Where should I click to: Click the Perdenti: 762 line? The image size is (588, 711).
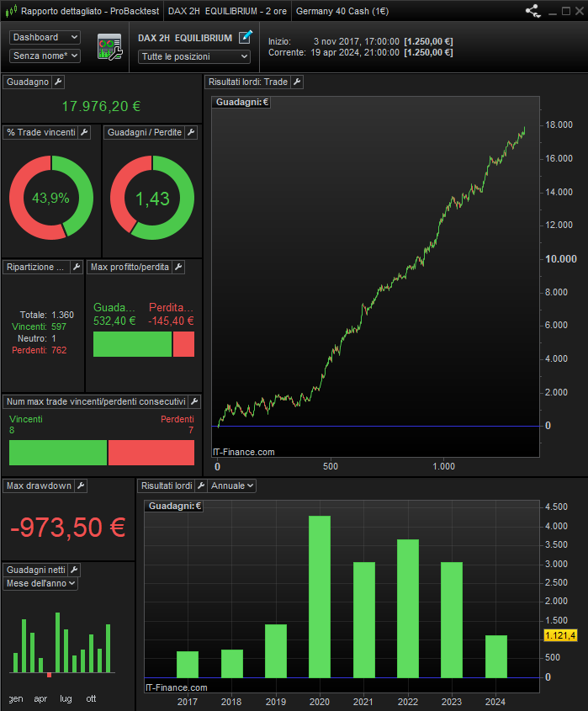coord(39,350)
